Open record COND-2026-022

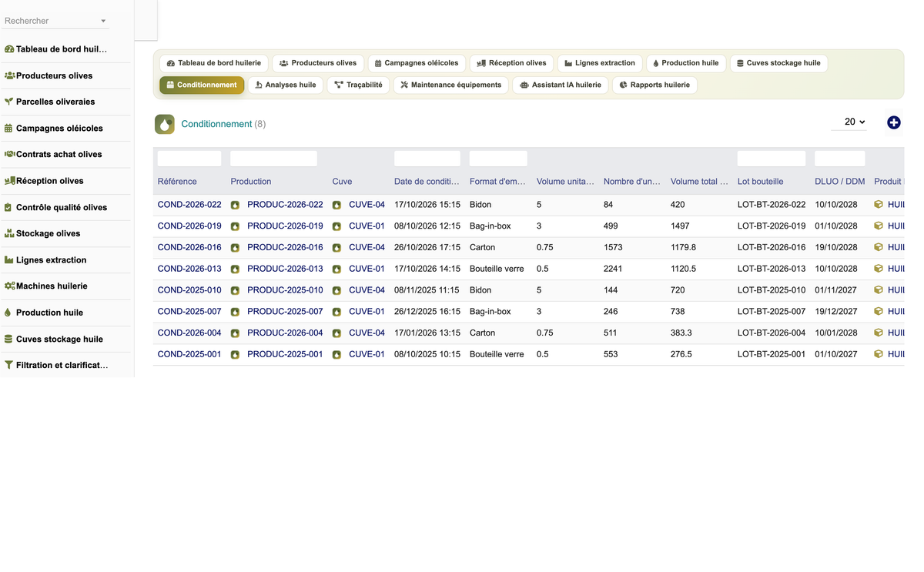[189, 205]
